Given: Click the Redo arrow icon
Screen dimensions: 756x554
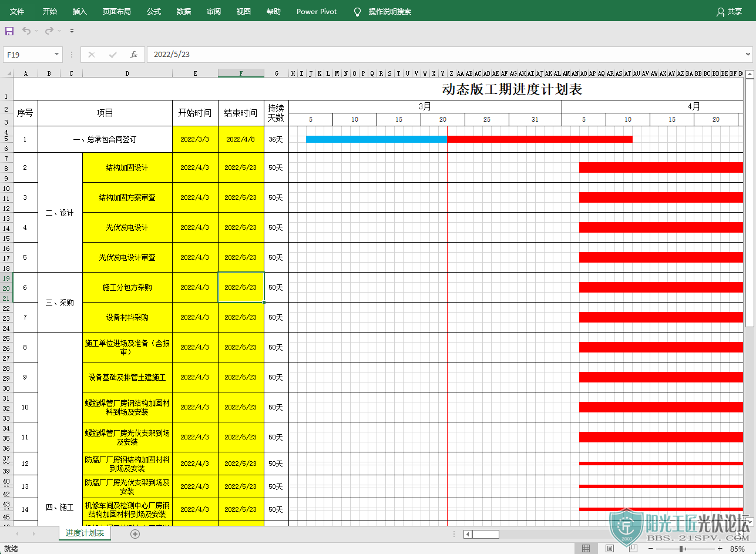Looking at the screenshot, I should (x=49, y=31).
